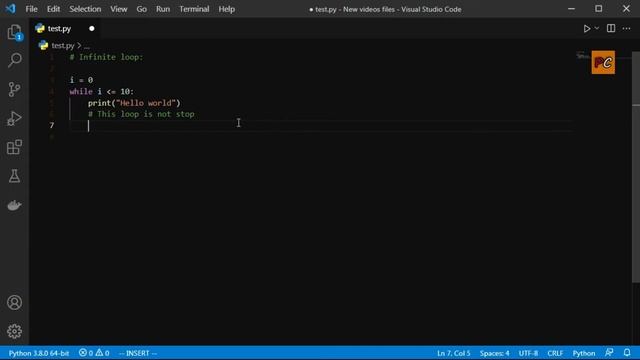Click the line 7 number in gutter
640x360 pixels.
[52, 126]
